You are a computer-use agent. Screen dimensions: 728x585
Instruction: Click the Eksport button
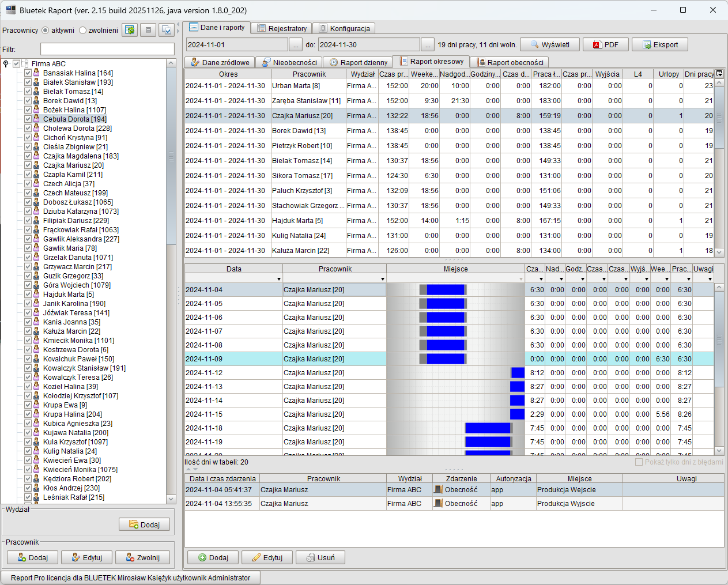coord(659,45)
